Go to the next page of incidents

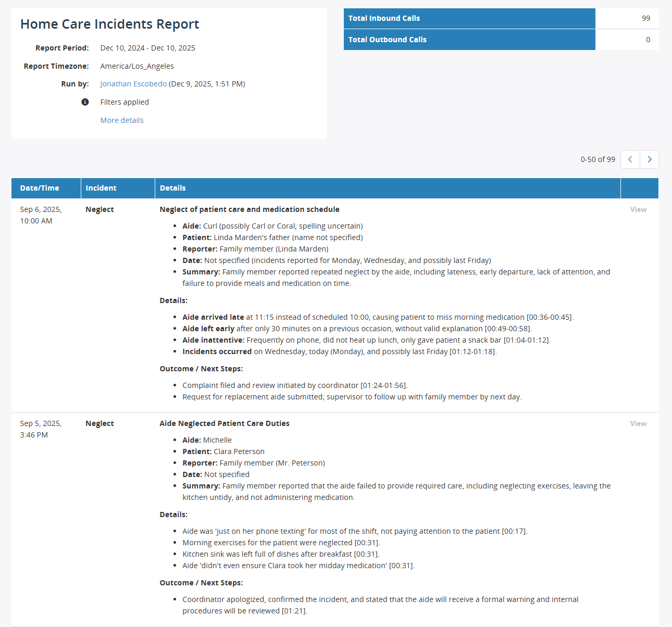tap(649, 159)
